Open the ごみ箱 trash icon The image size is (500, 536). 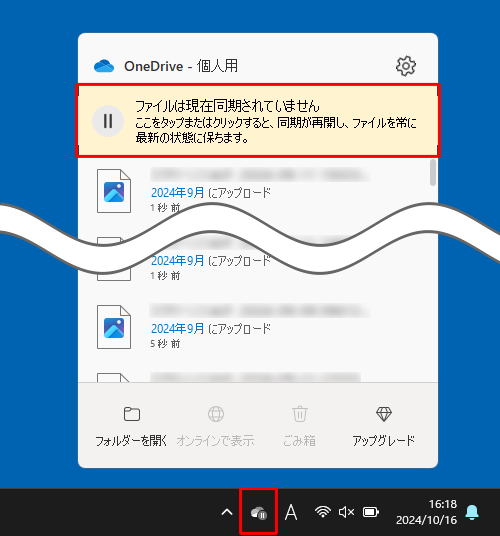click(300, 414)
